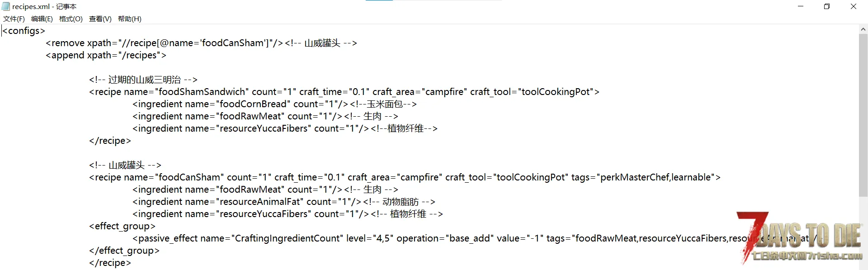Click the "foodCornBread" ingredient name
The image size is (868, 270).
coord(253,104)
